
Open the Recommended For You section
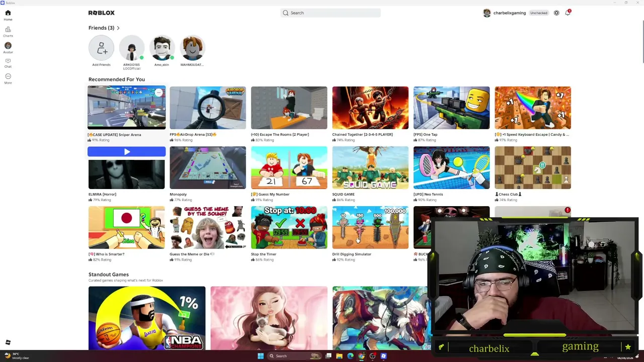(x=117, y=79)
